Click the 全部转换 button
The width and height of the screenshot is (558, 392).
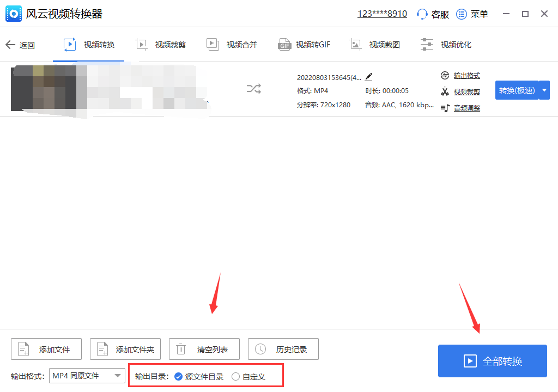click(x=493, y=361)
